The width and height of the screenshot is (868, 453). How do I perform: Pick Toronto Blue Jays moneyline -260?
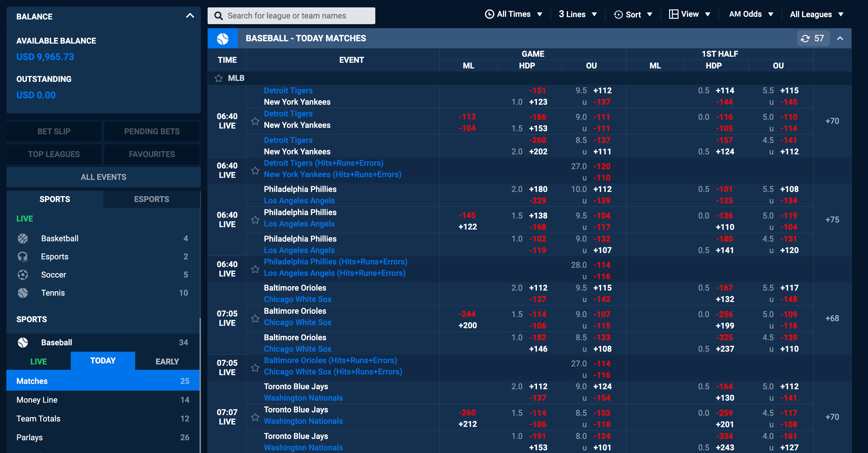(467, 413)
